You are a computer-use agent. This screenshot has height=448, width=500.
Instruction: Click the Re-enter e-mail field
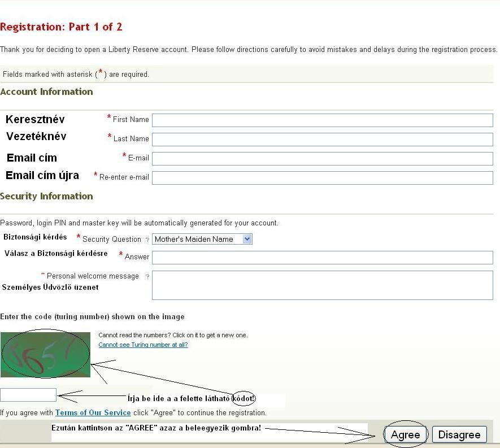[x=323, y=178]
